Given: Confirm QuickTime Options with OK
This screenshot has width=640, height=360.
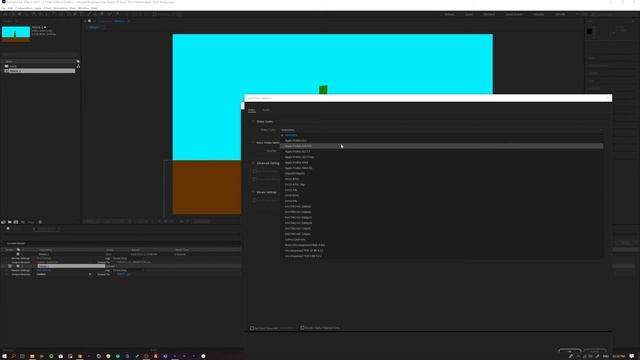Looking at the screenshot, I should tap(570, 351).
